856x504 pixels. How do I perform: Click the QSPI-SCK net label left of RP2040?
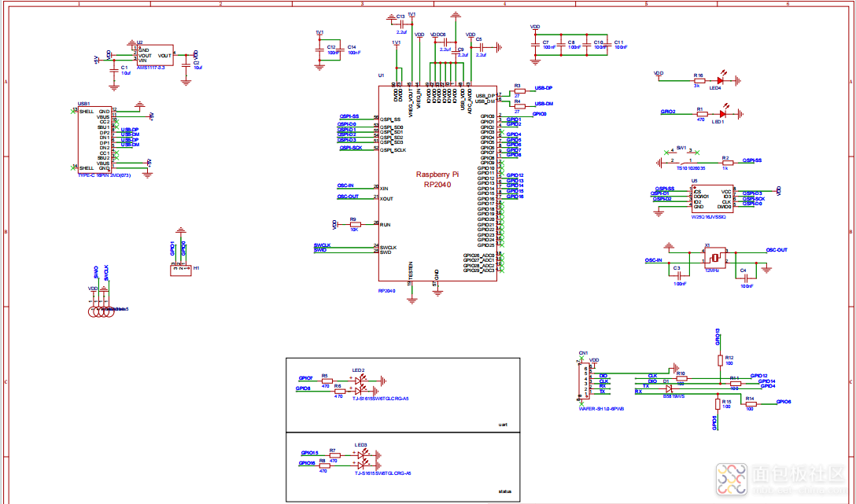(x=351, y=148)
